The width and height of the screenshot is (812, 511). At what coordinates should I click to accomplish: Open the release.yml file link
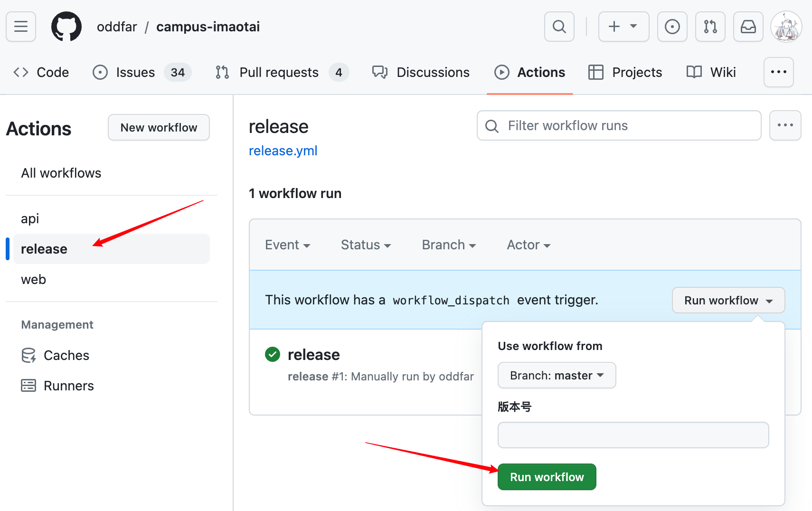pos(283,151)
